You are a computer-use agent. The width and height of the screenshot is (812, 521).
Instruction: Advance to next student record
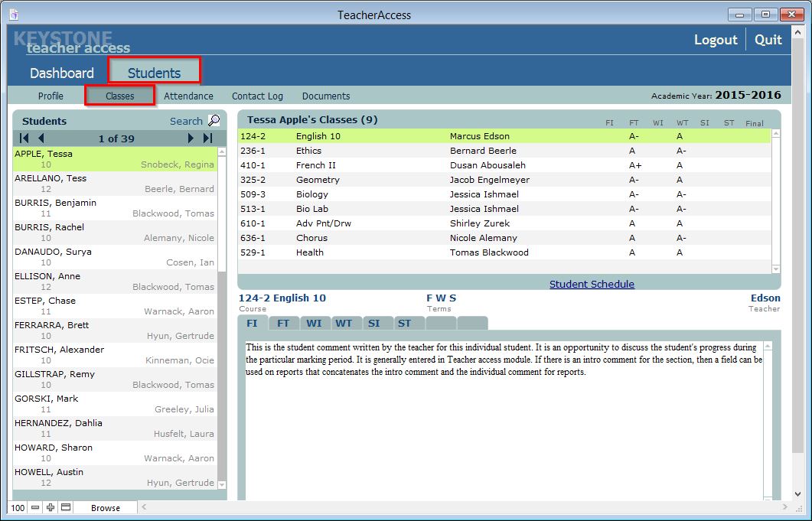coord(191,138)
